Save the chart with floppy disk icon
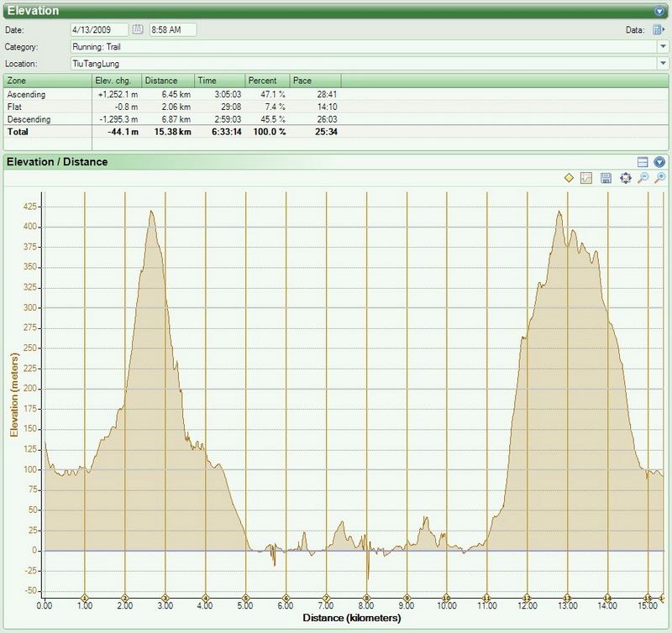 coord(605,178)
